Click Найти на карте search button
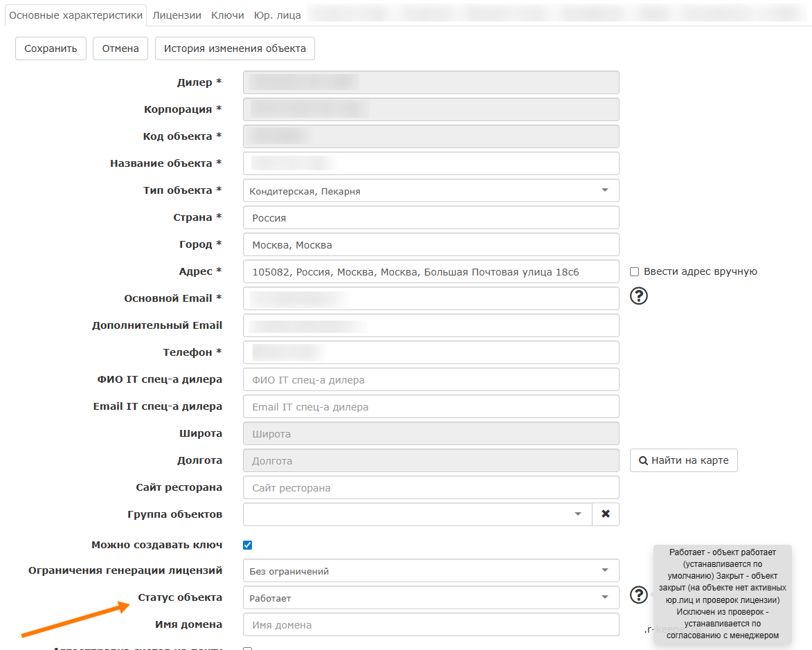The height and width of the screenshot is (650, 812). coord(683,460)
